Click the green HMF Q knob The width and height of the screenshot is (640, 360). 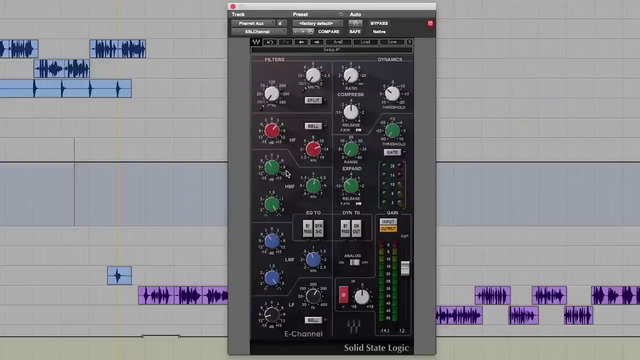coord(272,204)
